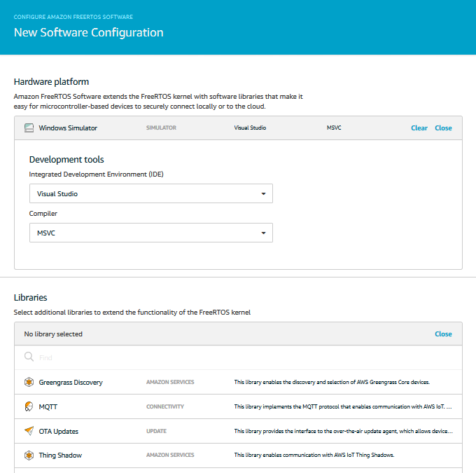Click the Thing Shadow library icon

29,455
